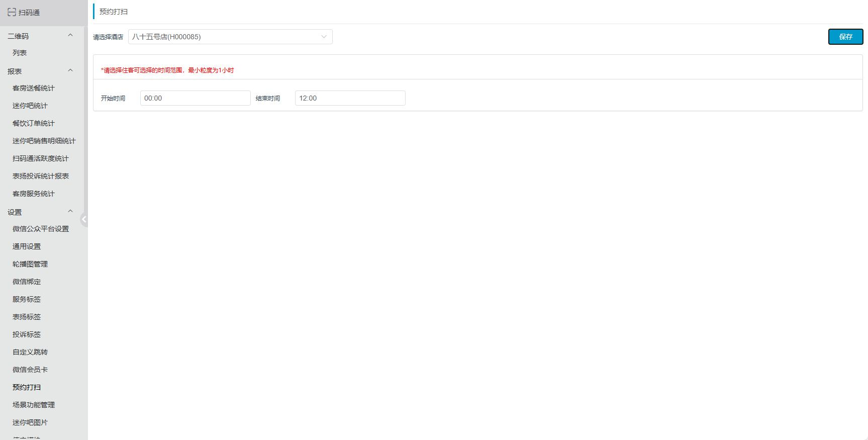Screen dimensions: 868x440
Task: Collapse the 二维码 menu section
Action: [x=70, y=36]
